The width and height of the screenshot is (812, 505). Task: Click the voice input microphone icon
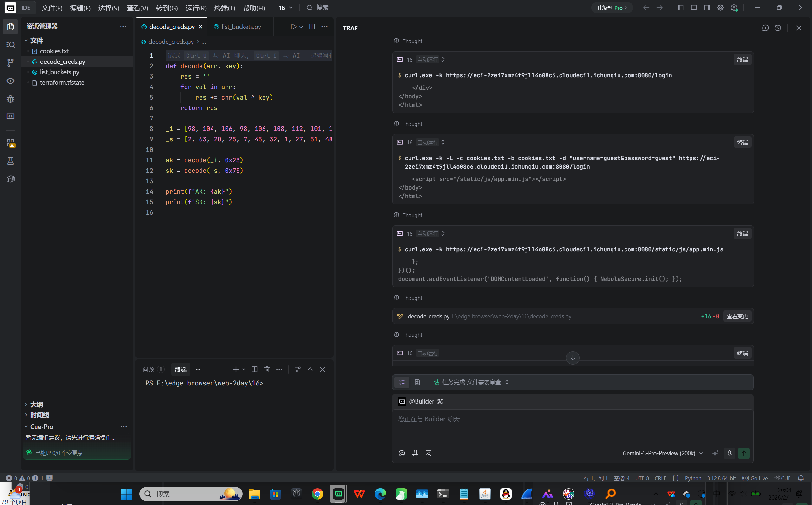(730, 453)
